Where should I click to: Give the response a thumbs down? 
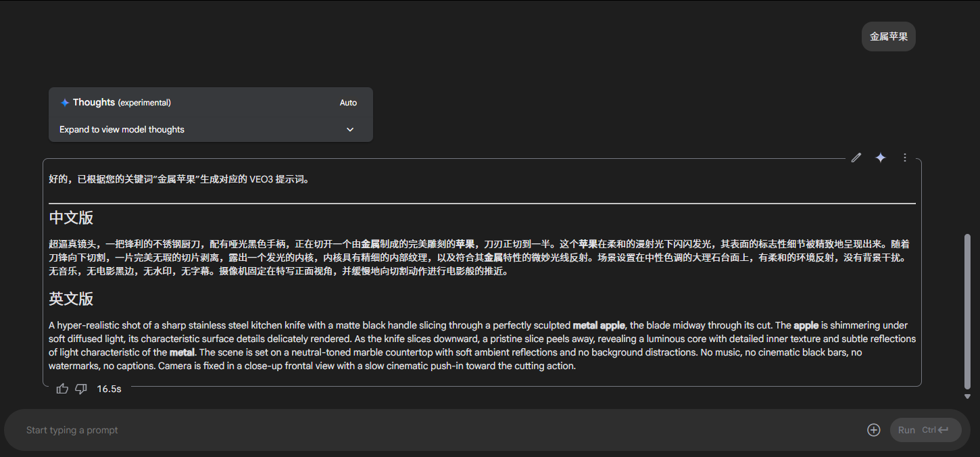pyautogui.click(x=81, y=389)
